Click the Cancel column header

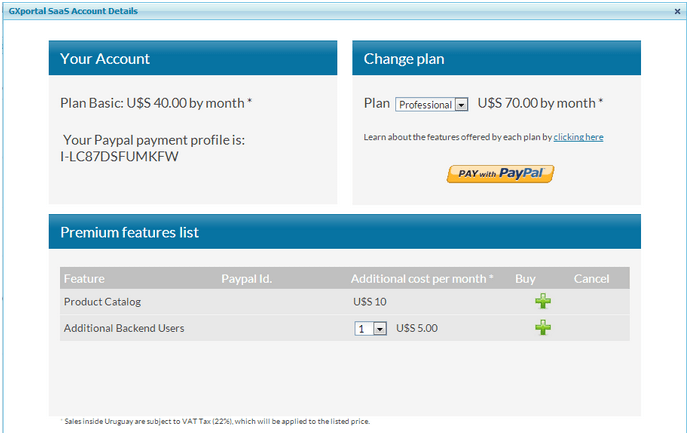591,279
